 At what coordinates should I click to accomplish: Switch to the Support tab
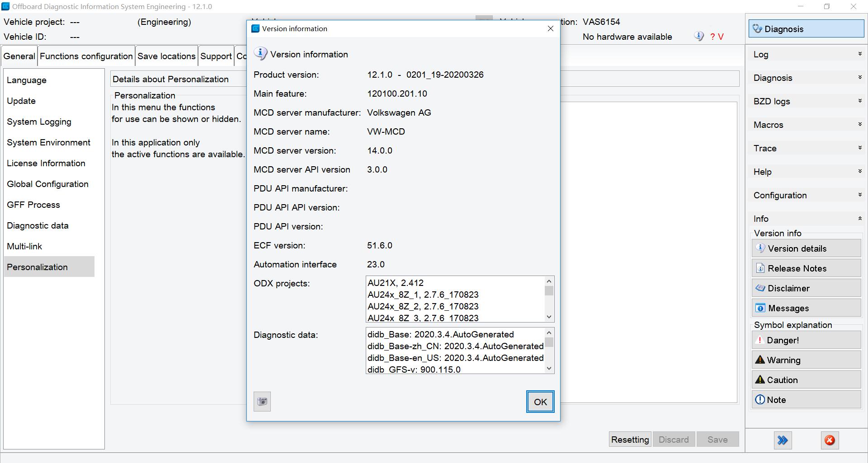[x=216, y=56]
